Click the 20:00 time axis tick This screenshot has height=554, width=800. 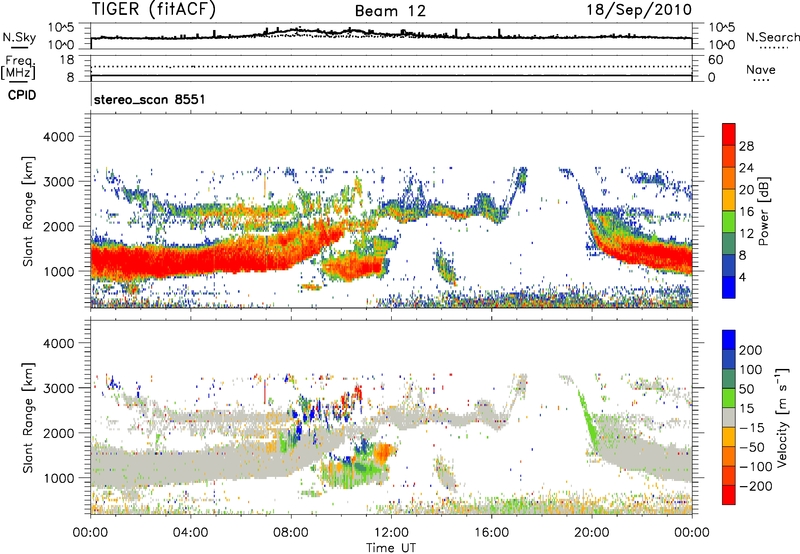[592, 533]
